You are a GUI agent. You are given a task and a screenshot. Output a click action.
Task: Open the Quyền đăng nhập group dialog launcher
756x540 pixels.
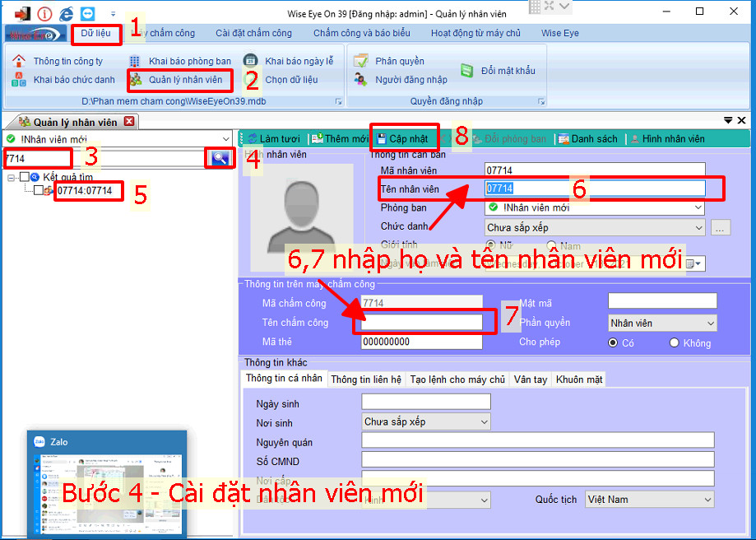pos(541,101)
